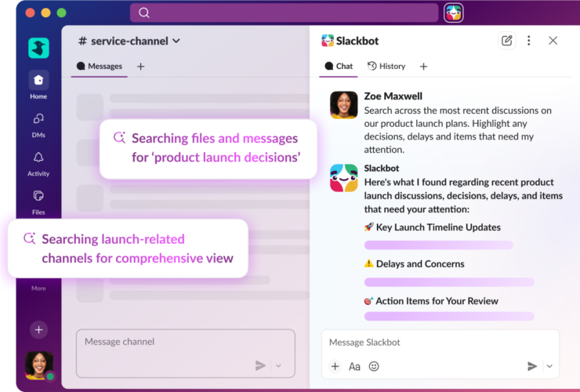Expand the service-channel name dropdown

click(x=176, y=41)
